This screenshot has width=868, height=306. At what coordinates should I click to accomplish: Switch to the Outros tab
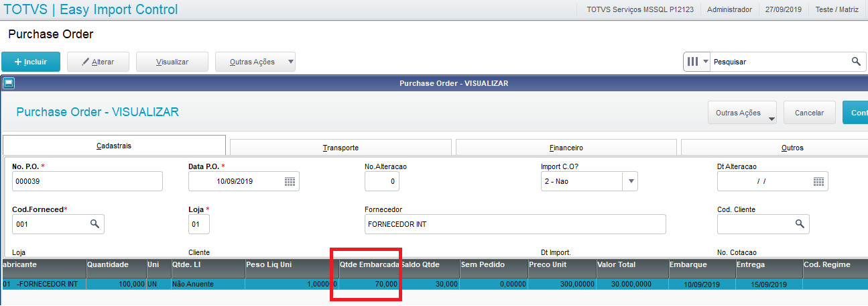point(774,148)
